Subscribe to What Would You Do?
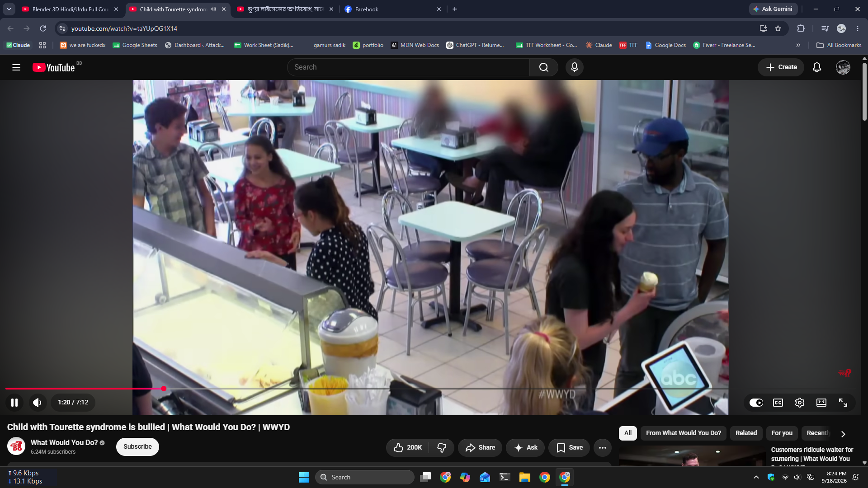Image resolution: width=868 pixels, height=488 pixels. click(x=137, y=446)
